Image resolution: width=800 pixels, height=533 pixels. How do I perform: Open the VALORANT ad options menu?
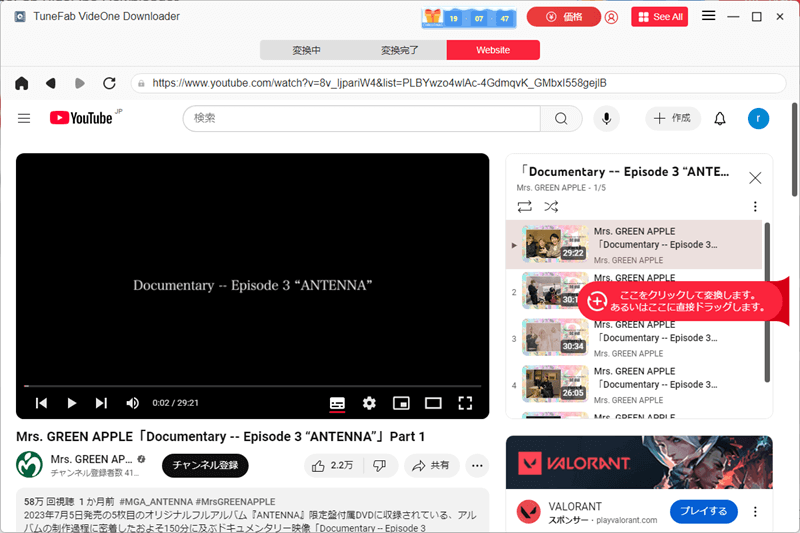click(x=755, y=512)
